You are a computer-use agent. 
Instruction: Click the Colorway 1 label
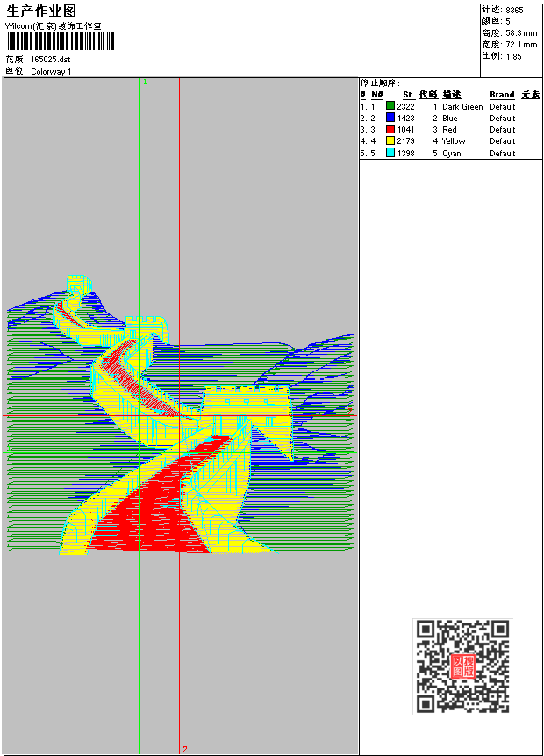tap(51, 71)
